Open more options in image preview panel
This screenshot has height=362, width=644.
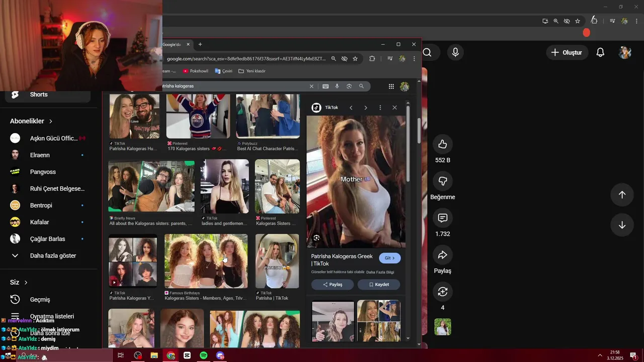(x=380, y=108)
